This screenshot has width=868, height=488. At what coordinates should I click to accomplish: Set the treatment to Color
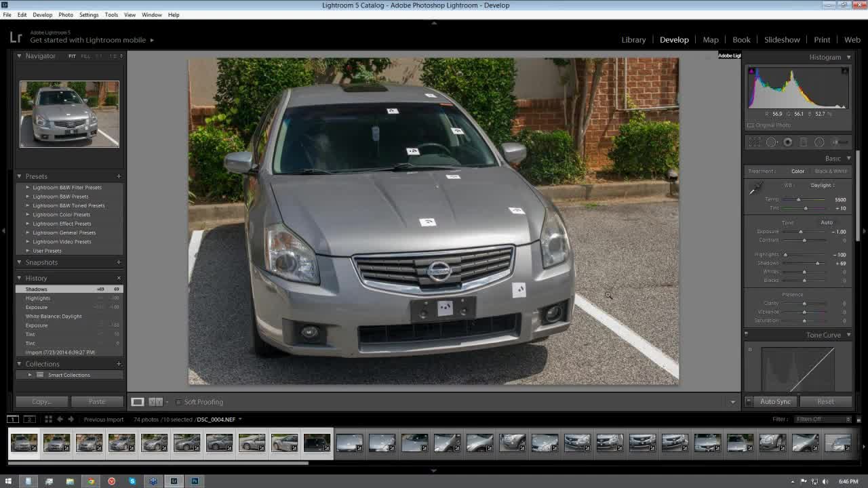pos(797,171)
